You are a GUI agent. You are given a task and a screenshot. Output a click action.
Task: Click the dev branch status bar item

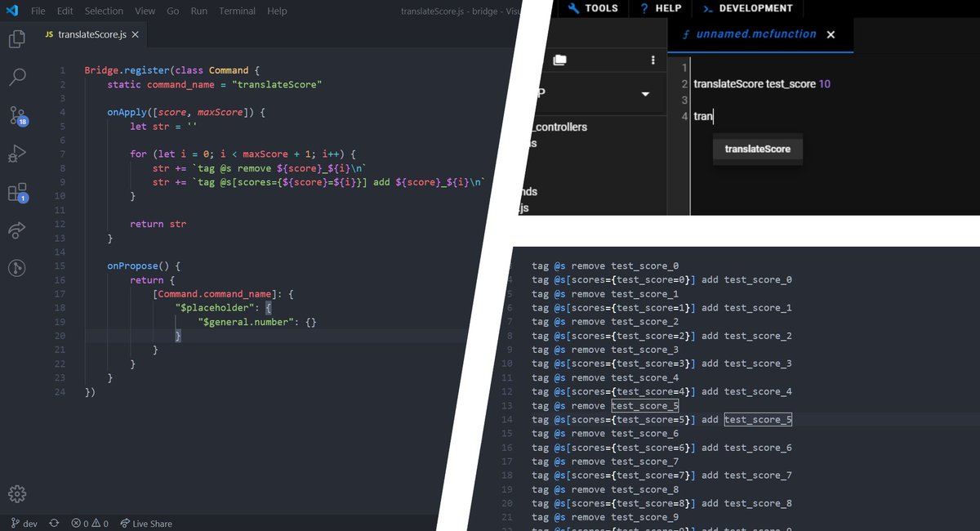tap(24, 524)
